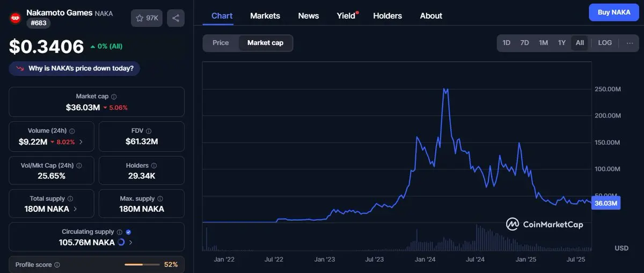Click Holders info icon
This screenshot has height=273, width=644.
tap(154, 166)
